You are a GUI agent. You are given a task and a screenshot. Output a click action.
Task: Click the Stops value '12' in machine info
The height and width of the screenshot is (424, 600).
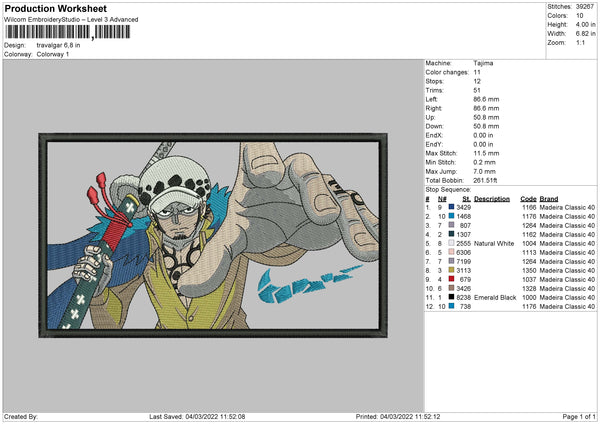pyautogui.click(x=477, y=82)
